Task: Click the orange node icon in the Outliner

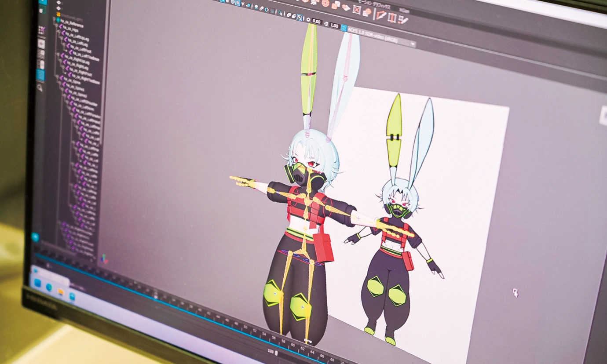Action: (x=59, y=15)
